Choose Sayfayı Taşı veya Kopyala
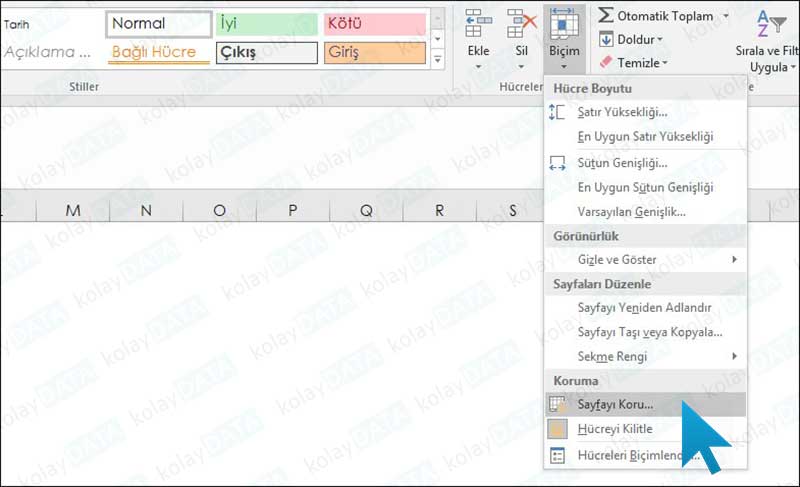800x487 pixels. pos(645,332)
